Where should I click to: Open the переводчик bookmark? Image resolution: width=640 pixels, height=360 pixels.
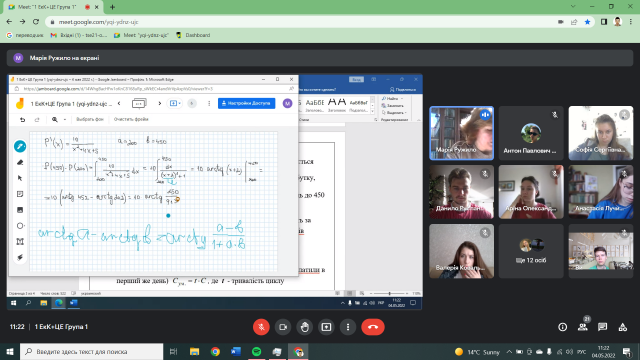[25, 35]
